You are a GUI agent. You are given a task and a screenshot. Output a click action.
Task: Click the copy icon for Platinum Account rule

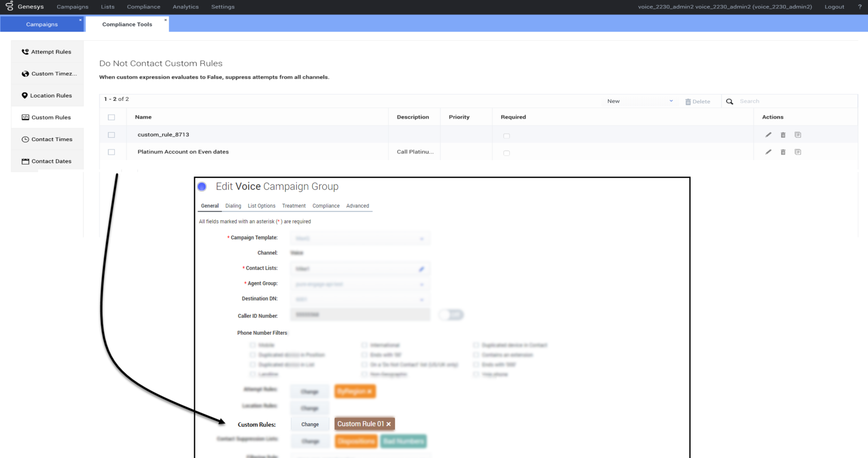click(x=797, y=152)
